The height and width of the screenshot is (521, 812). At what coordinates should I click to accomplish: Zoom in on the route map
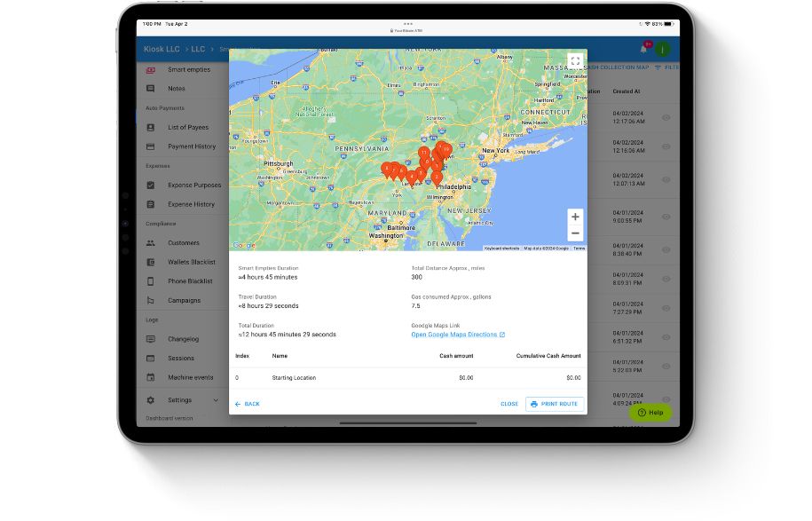575,217
